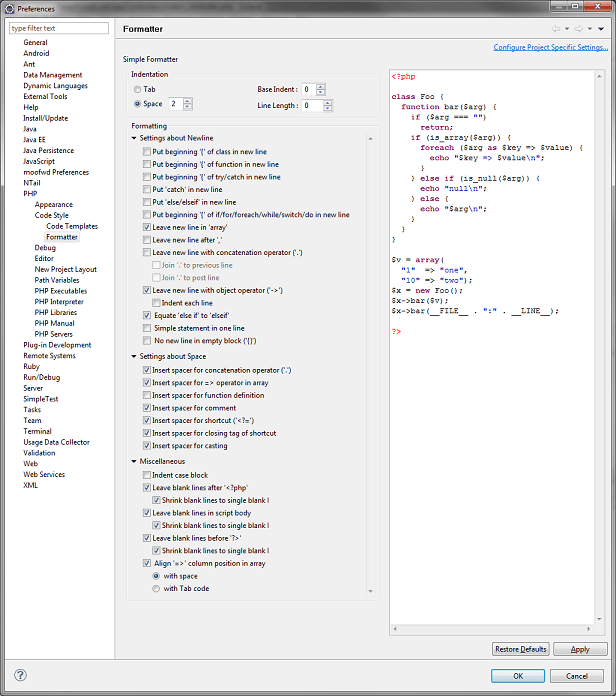Image resolution: width=616 pixels, height=696 pixels.
Task: Go back with the left navigation arrow
Action: [x=556, y=29]
